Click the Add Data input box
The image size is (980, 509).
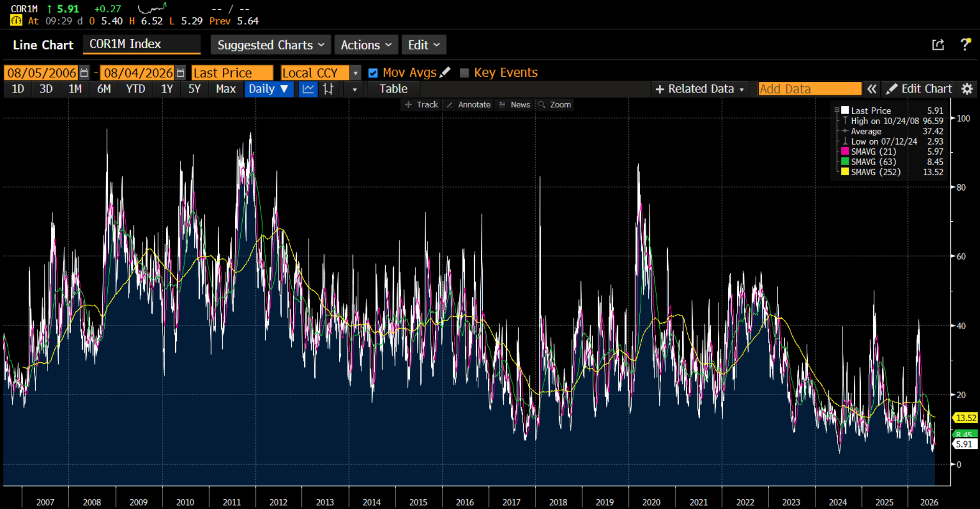coord(810,89)
